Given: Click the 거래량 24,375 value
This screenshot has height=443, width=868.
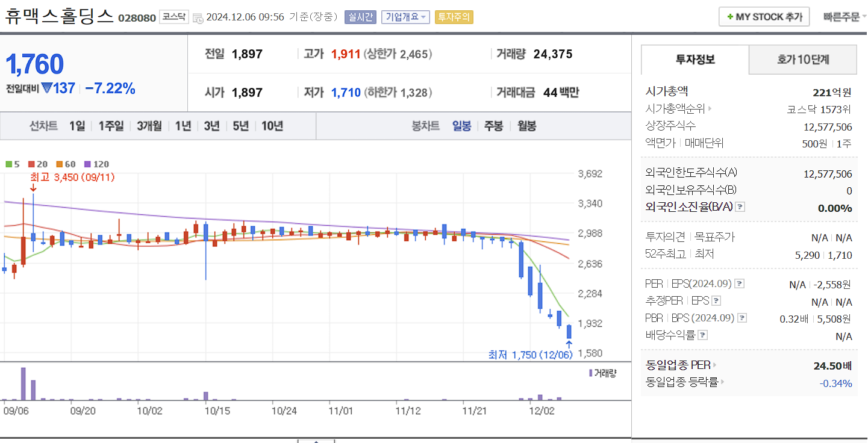Looking at the screenshot, I should (553, 54).
